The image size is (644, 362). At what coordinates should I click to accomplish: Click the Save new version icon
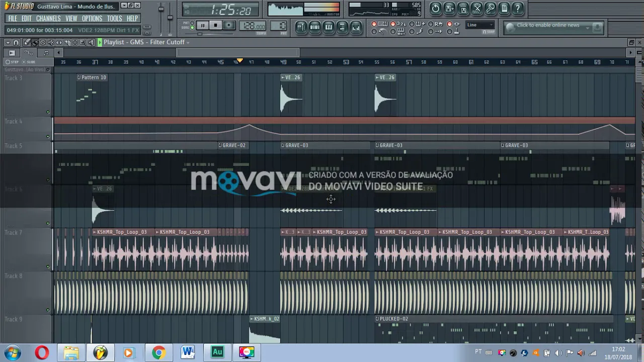click(x=449, y=9)
